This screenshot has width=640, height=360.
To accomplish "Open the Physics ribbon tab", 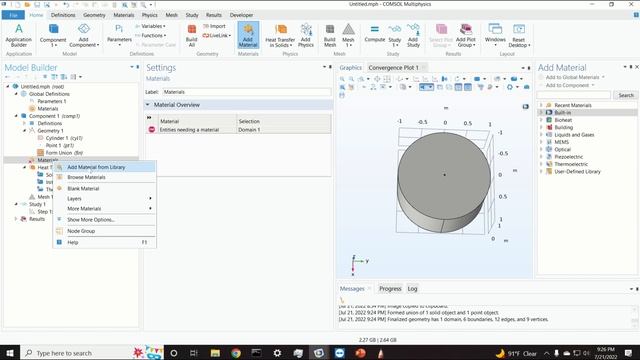I will point(149,15).
